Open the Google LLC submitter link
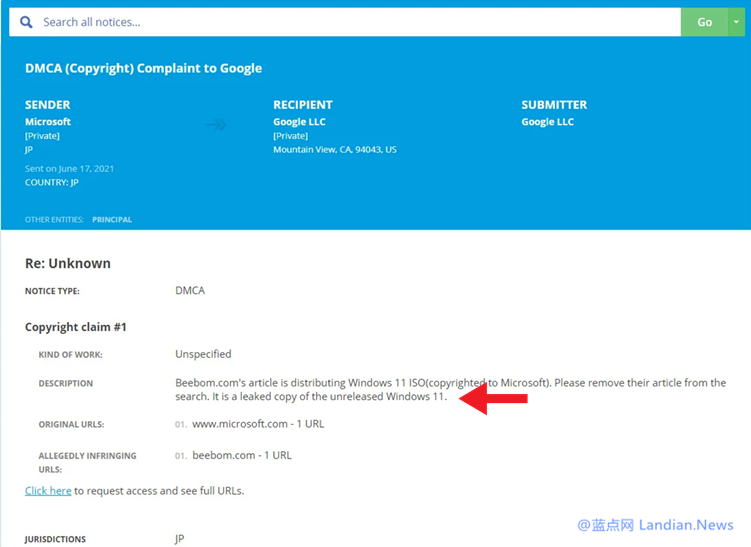This screenshot has width=751, height=547. point(547,122)
